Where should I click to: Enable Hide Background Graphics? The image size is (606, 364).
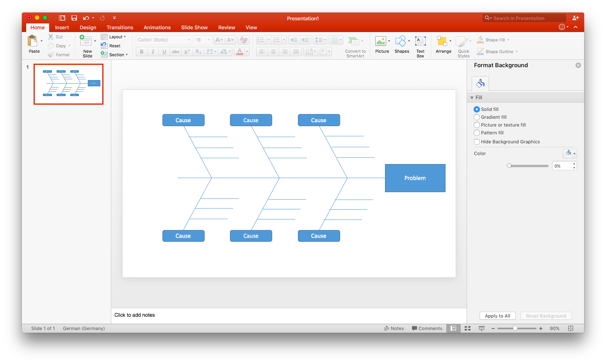point(477,141)
